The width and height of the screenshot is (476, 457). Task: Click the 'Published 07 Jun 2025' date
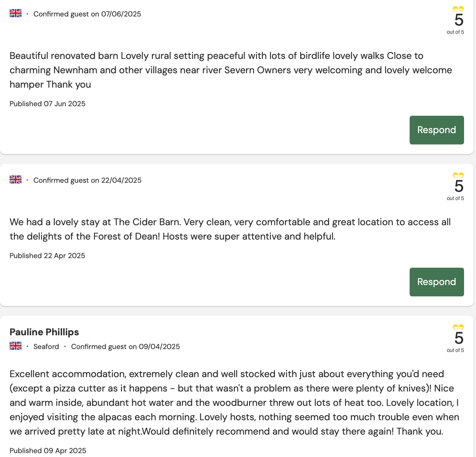click(x=48, y=104)
